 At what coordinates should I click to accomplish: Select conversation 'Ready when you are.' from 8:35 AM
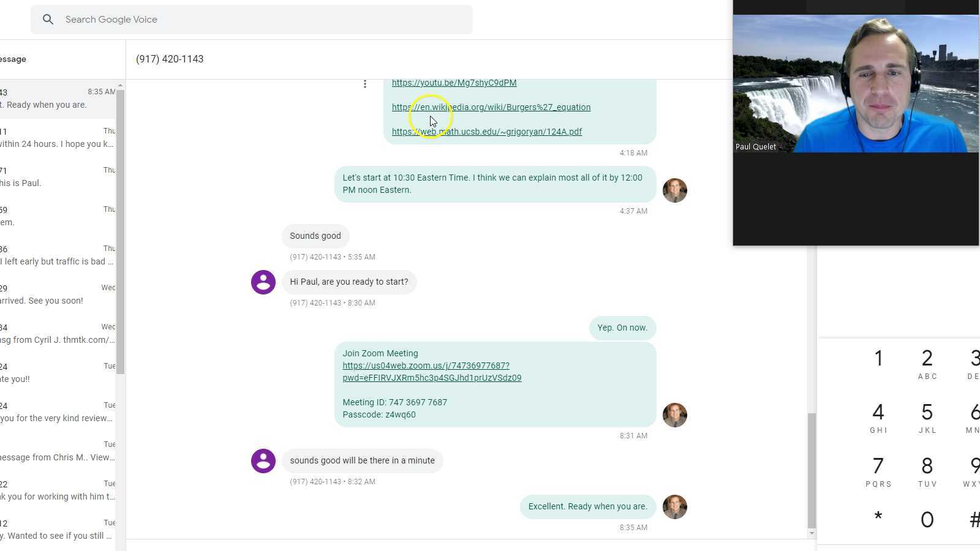58,99
